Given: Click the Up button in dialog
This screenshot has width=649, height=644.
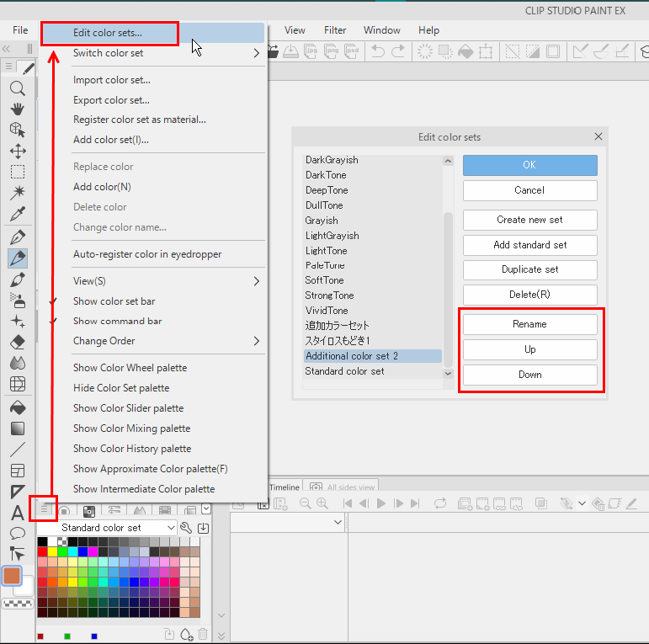Looking at the screenshot, I should click(x=529, y=349).
